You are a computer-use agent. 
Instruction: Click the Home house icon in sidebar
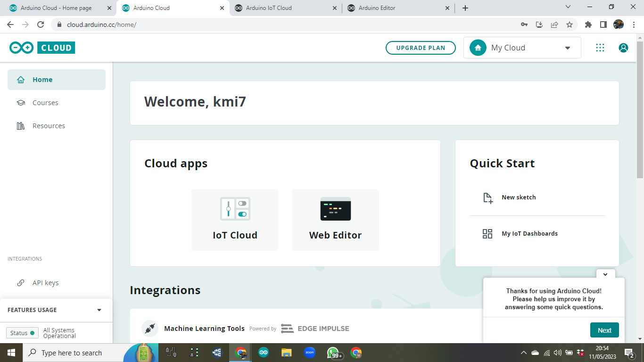click(x=21, y=80)
